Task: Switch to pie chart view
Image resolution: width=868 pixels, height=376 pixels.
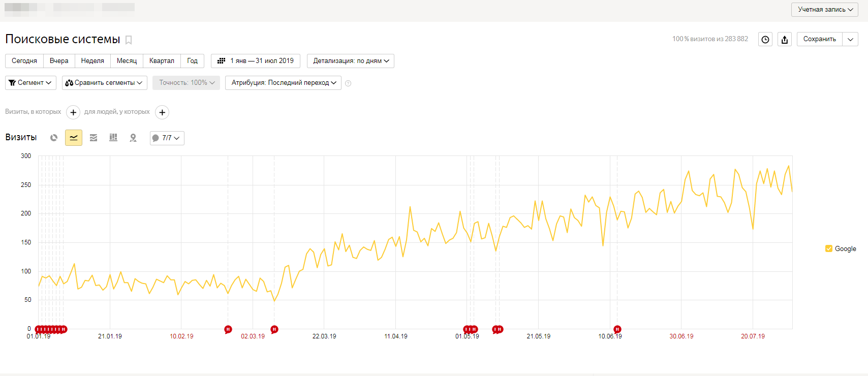Action: click(54, 138)
